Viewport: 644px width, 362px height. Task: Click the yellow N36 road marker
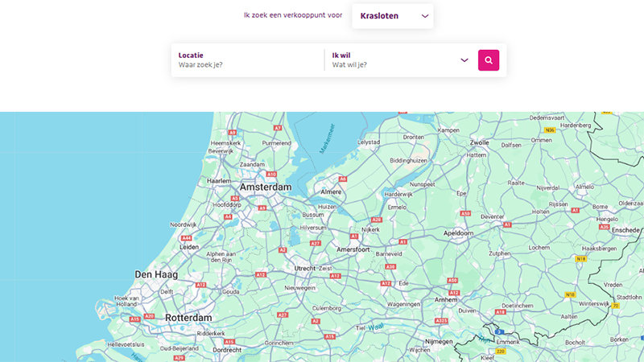tap(550, 130)
